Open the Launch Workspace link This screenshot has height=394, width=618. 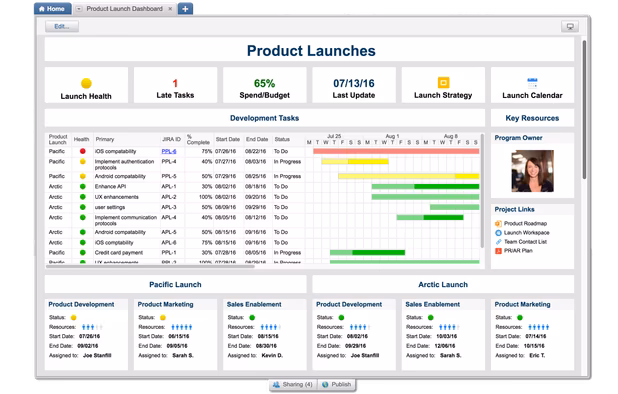527,232
